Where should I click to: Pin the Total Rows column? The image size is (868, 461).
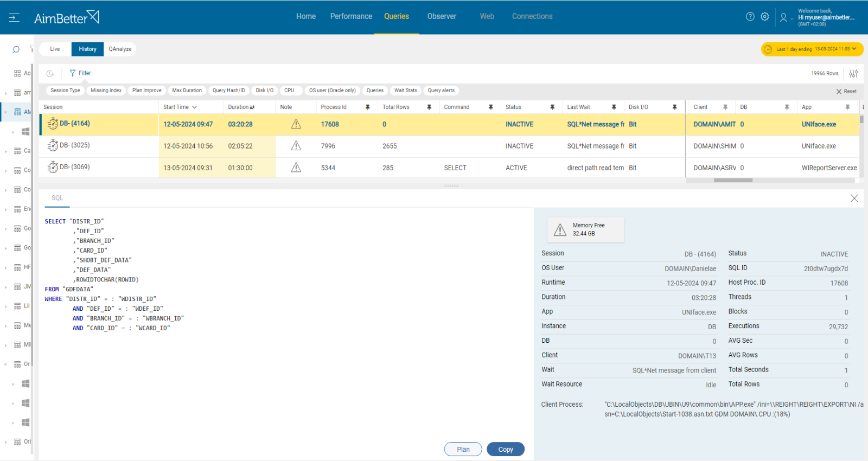pos(429,107)
